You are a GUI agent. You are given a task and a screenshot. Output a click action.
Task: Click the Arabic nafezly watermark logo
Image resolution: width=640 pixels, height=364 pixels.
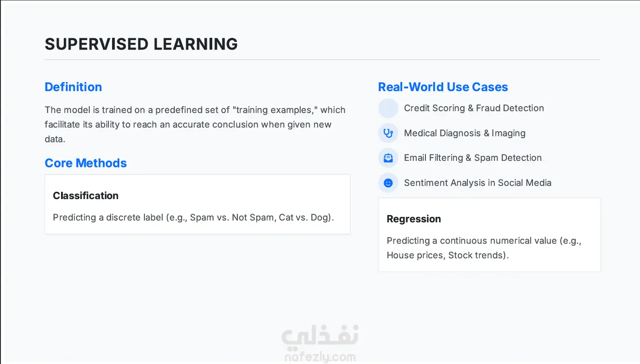click(x=320, y=336)
